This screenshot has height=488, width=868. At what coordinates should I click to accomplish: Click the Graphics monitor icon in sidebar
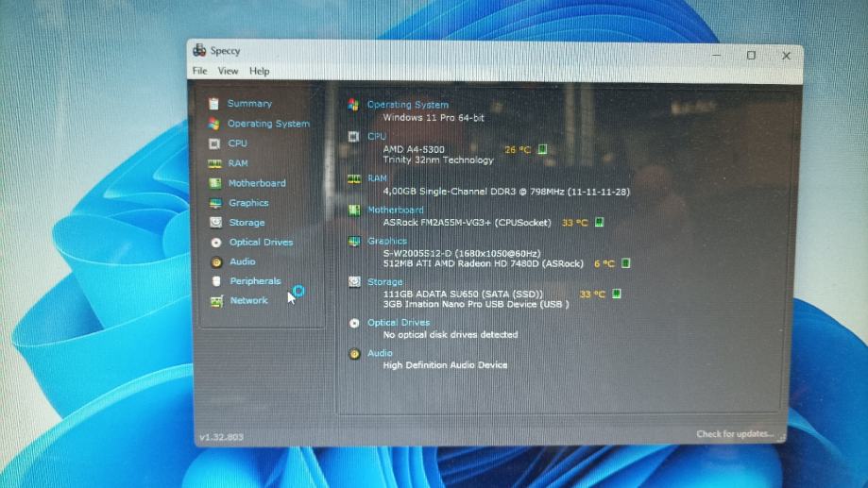[x=215, y=203]
